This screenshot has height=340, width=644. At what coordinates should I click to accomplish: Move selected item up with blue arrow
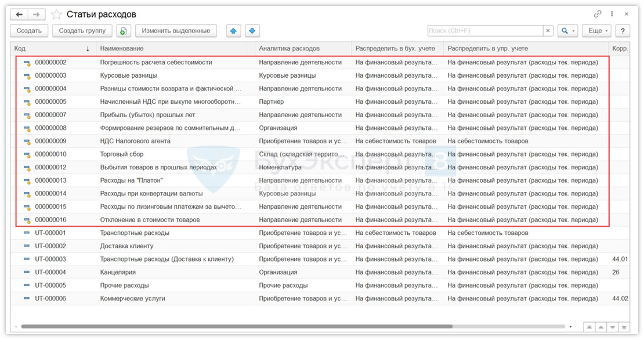pos(233,31)
